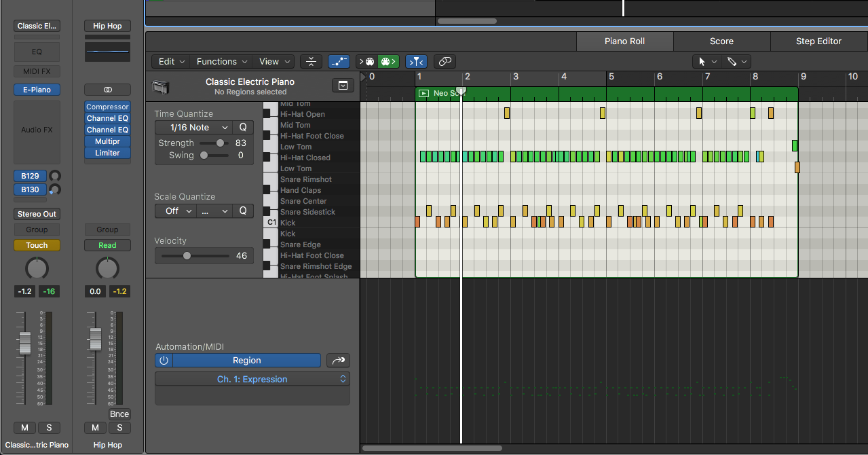868x455 pixels.
Task: Toggle the green MIDI Out button
Action: click(x=388, y=61)
